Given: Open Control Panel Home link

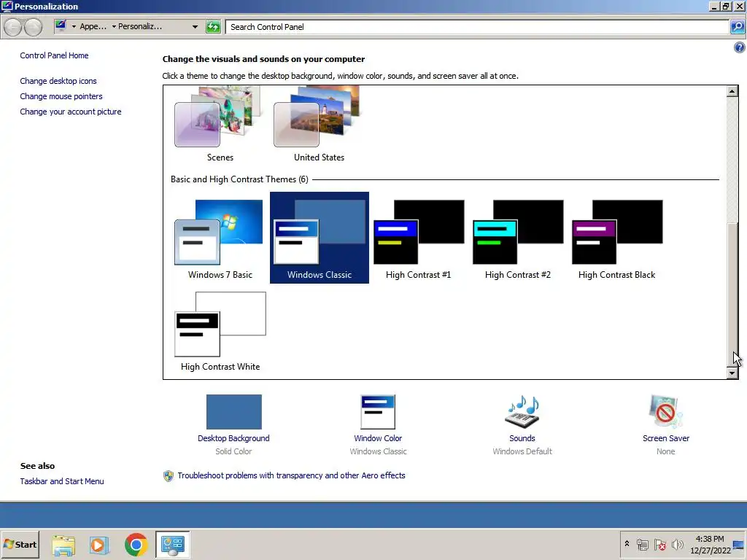Looking at the screenshot, I should [x=54, y=55].
